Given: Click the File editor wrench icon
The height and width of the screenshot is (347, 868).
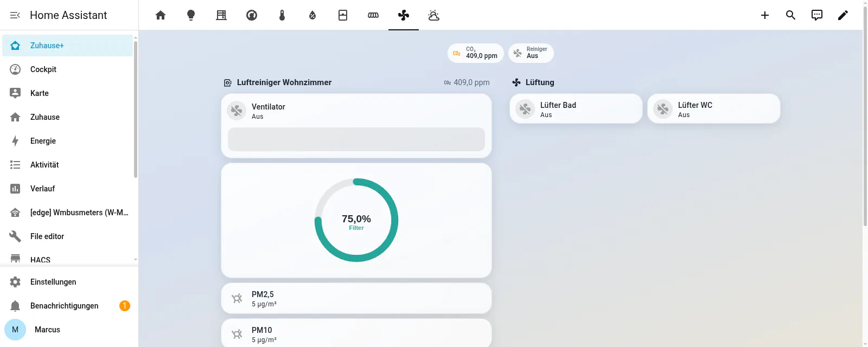Looking at the screenshot, I should 15,236.
